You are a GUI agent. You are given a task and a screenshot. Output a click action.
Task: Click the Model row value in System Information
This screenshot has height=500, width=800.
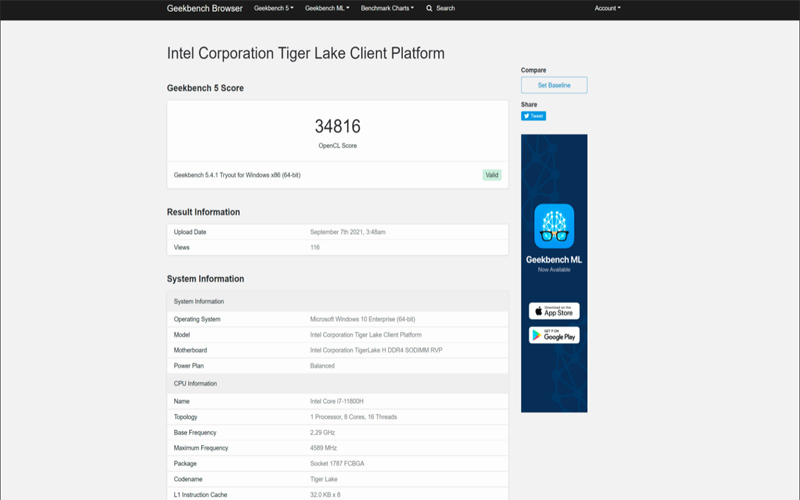point(365,335)
